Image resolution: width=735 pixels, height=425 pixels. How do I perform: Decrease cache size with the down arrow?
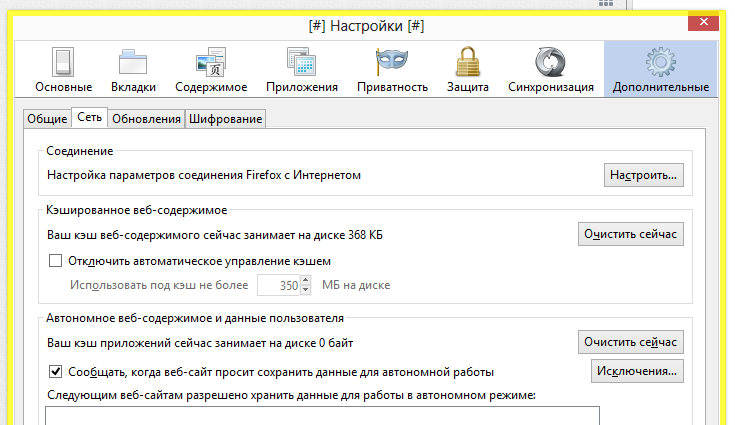click(x=307, y=290)
